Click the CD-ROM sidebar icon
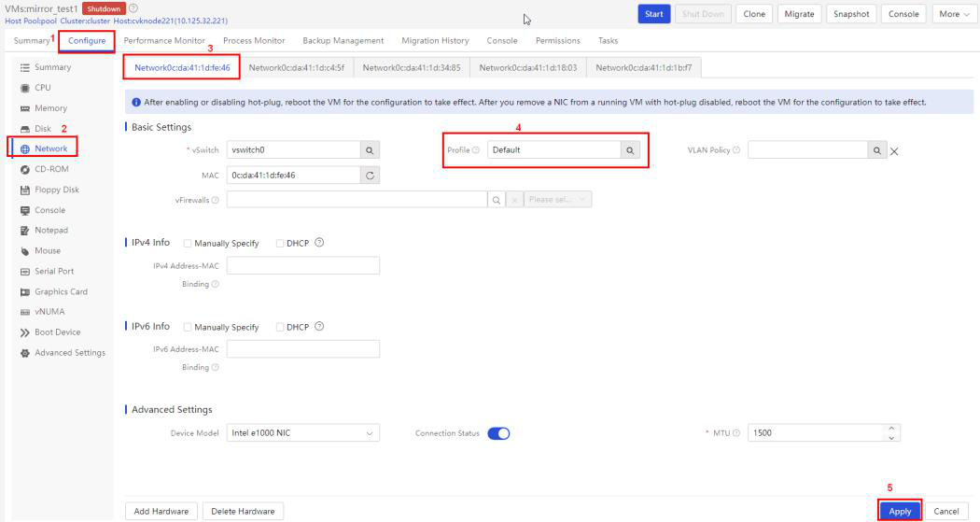The width and height of the screenshot is (980, 522). [25, 169]
